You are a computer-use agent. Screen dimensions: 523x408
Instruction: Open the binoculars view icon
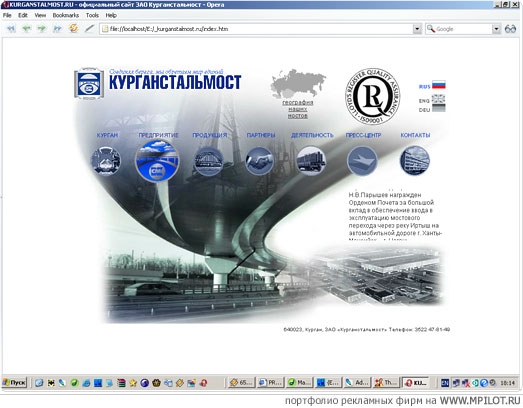coord(510,29)
